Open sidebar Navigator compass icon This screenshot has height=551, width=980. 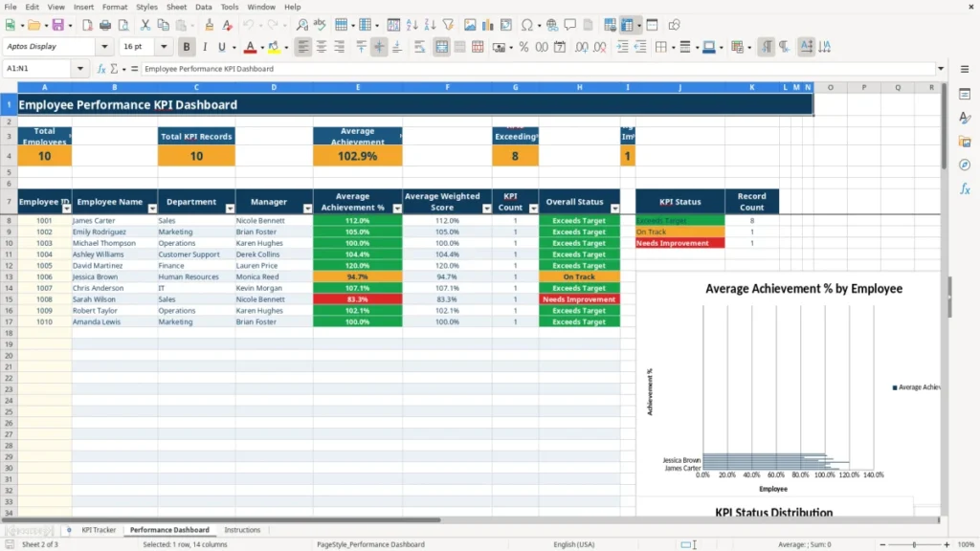(965, 165)
